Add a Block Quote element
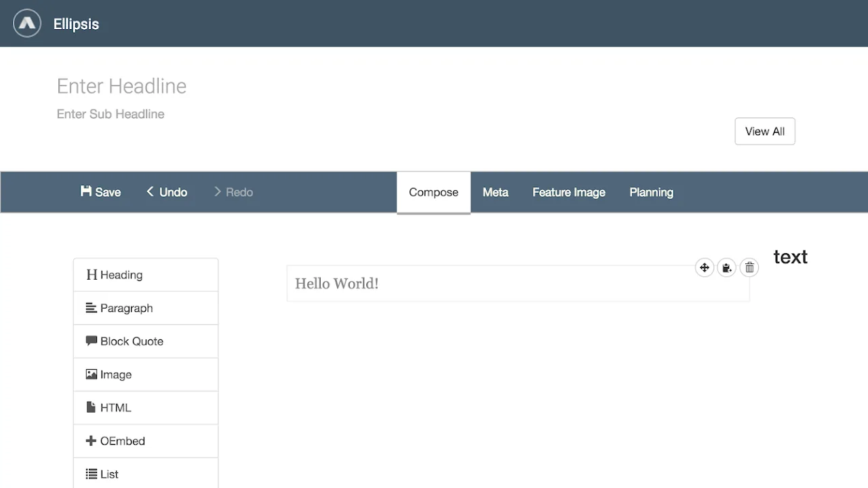 click(x=146, y=341)
